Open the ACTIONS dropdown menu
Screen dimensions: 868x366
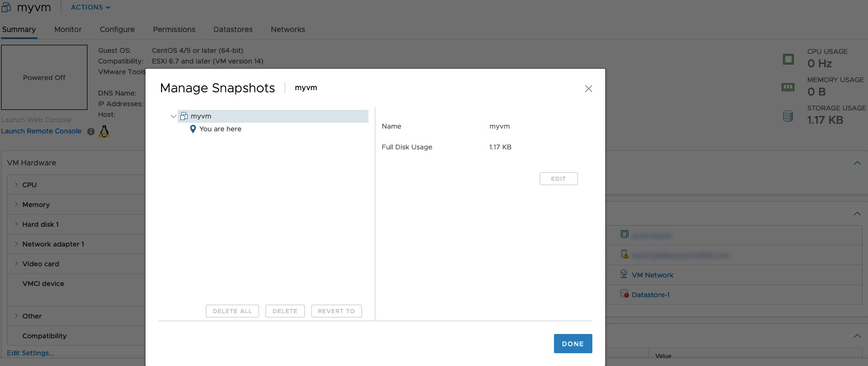90,7
